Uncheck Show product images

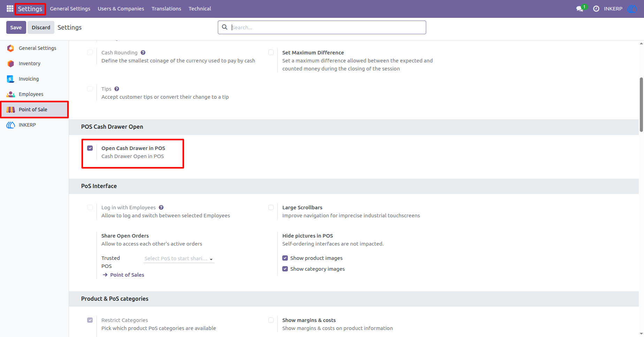[x=285, y=258]
